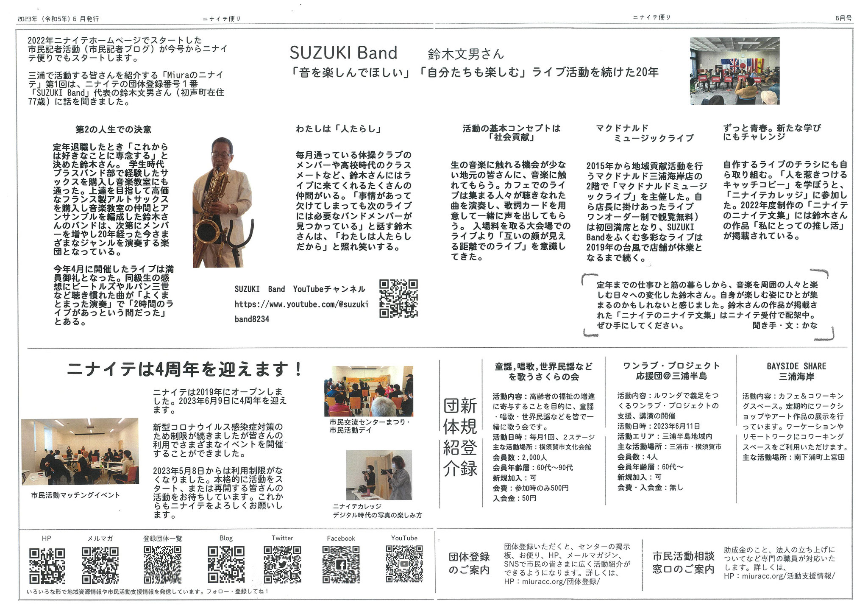Click the SUZUKI Band headline text

(x=344, y=53)
